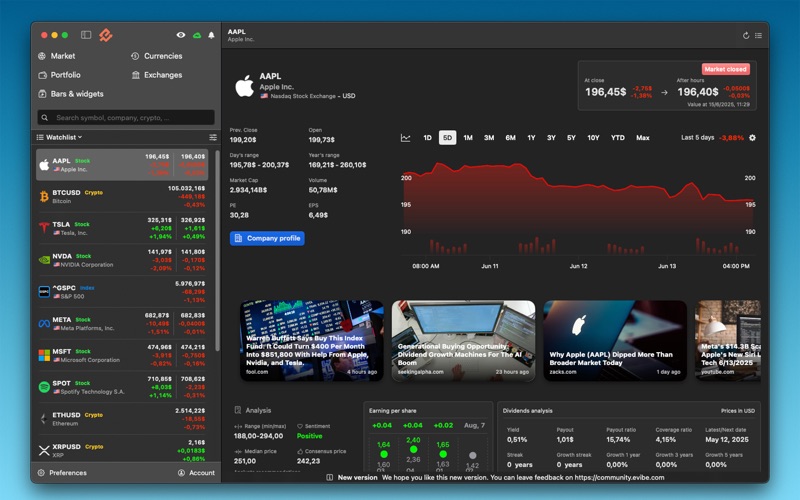Open the Market section
This screenshot has width=800, height=500.
[x=57, y=56]
